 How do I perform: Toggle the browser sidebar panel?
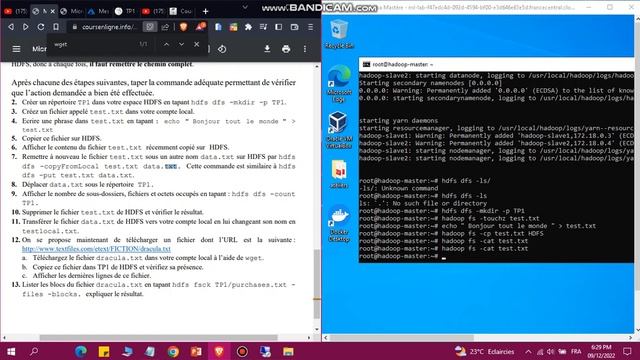click(x=279, y=27)
